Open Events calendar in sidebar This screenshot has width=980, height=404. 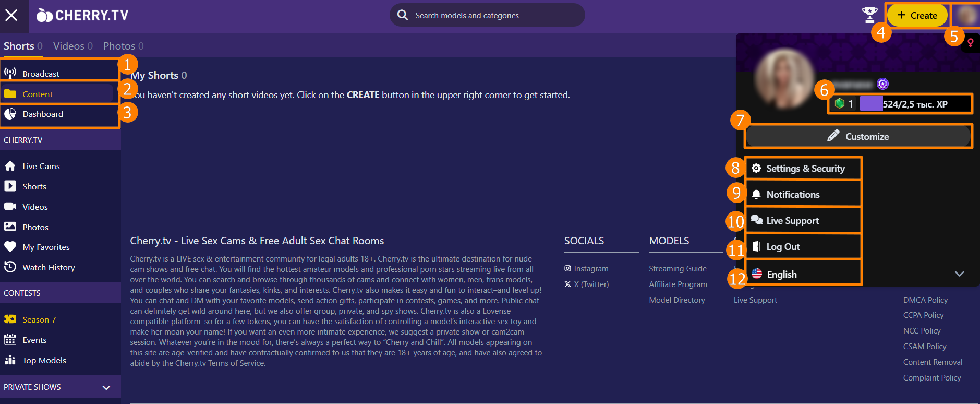[x=34, y=340]
